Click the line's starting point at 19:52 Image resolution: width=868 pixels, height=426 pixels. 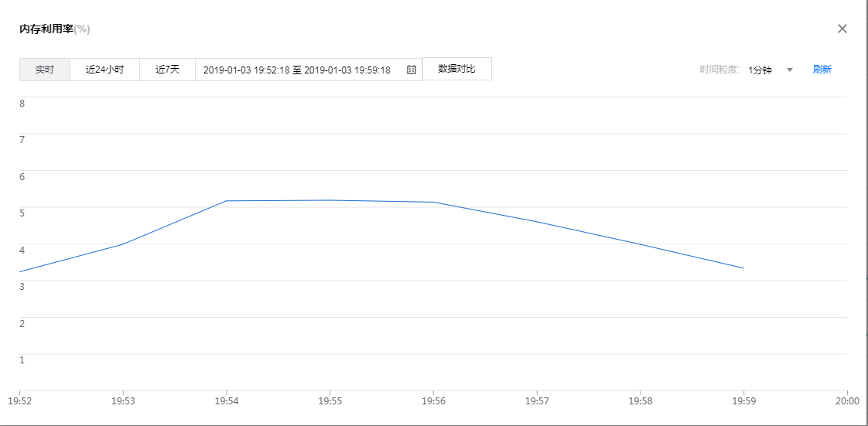coord(20,271)
